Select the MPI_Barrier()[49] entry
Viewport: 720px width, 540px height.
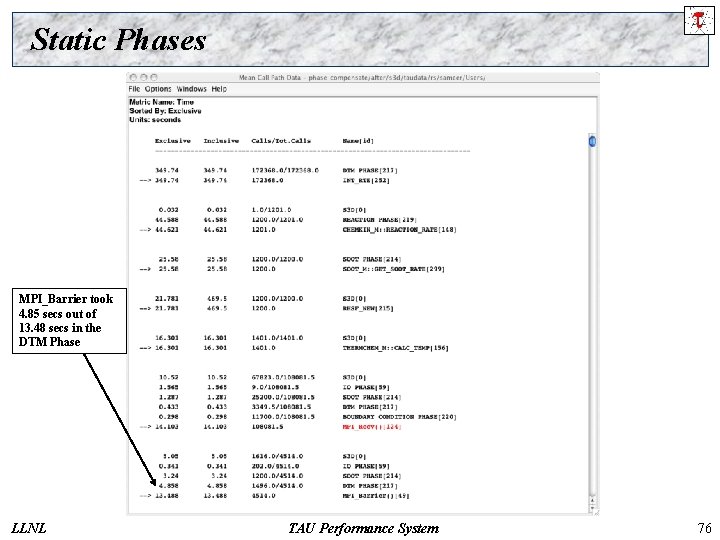click(376, 496)
